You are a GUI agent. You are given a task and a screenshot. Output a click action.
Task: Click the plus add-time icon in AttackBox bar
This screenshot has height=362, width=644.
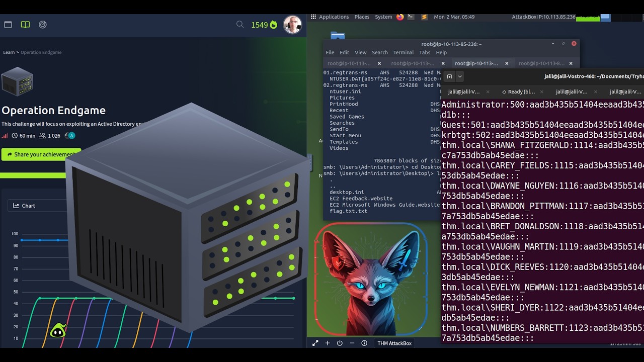[328, 343]
